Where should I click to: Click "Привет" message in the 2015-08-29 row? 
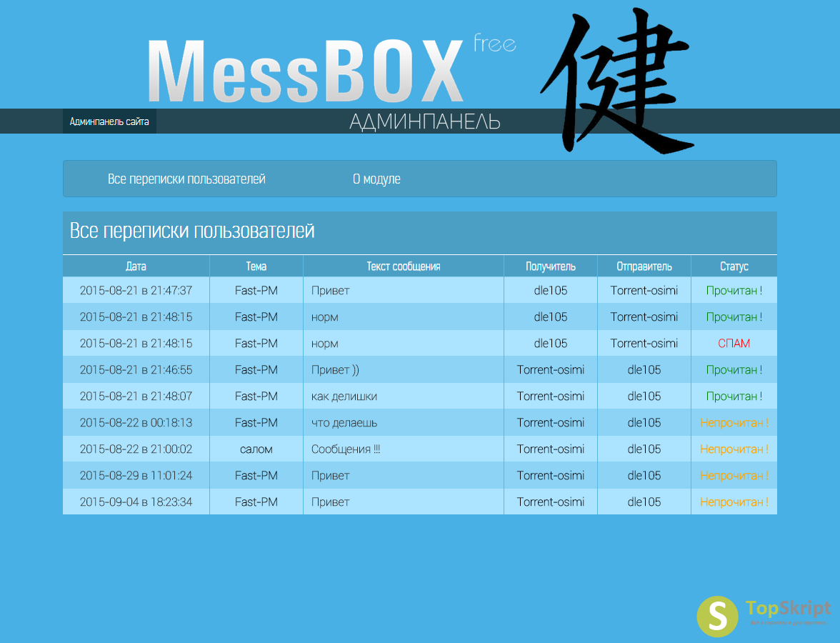click(330, 475)
